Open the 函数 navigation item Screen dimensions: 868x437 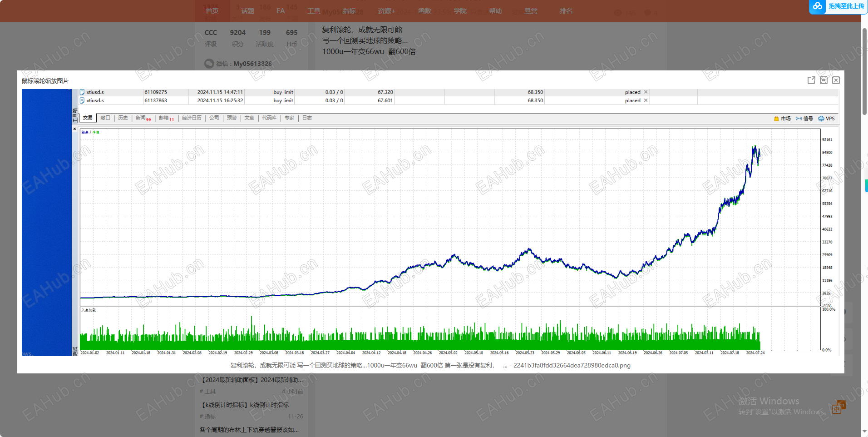424,11
